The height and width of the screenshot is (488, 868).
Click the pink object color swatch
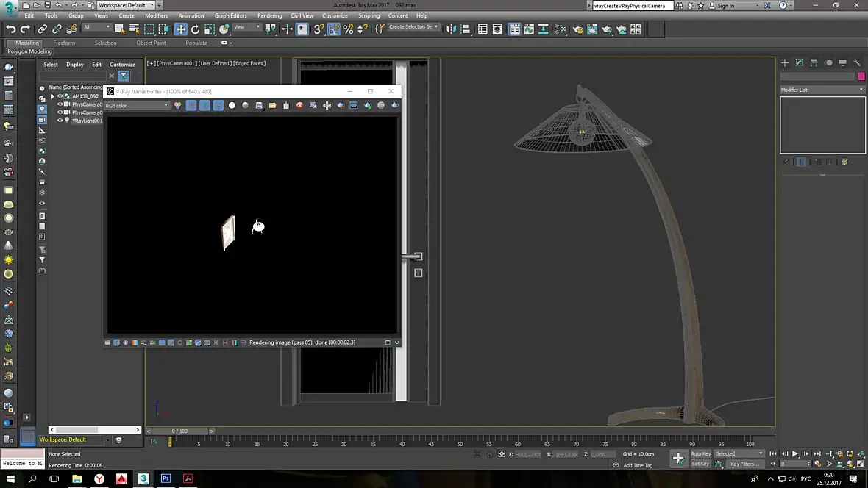[861, 76]
